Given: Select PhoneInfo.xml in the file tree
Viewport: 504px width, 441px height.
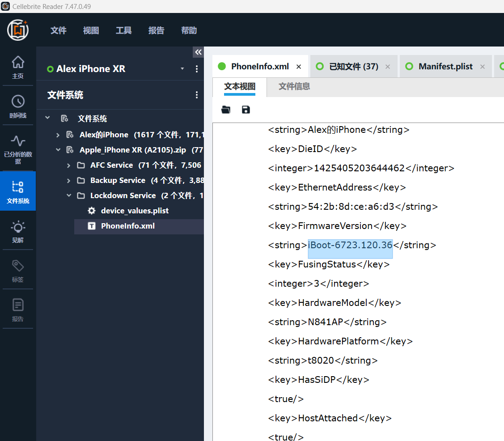Looking at the screenshot, I should (139, 226).
